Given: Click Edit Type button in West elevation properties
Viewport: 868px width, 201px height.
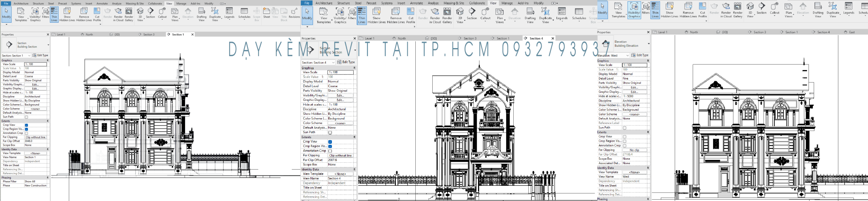Looking at the screenshot, I should click(x=640, y=55).
